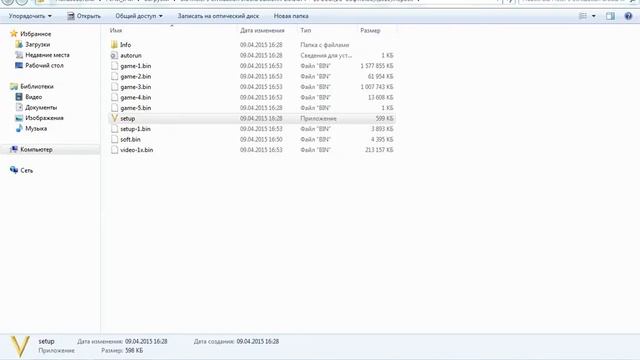Click the large setup icon in details pane

[x=20, y=347]
